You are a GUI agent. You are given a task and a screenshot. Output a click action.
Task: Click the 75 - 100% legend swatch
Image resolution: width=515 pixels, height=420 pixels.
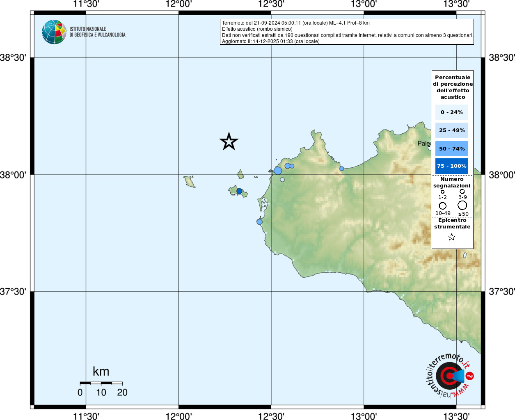(452, 166)
